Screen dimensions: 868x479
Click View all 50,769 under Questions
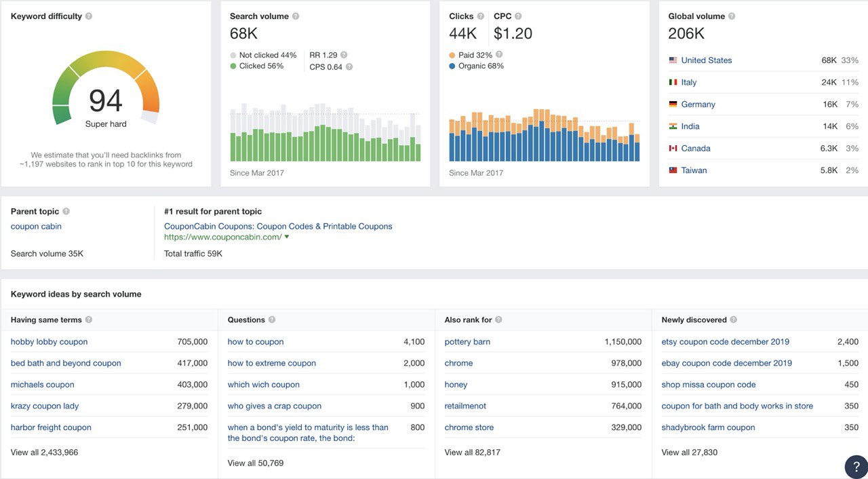pos(256,463)
